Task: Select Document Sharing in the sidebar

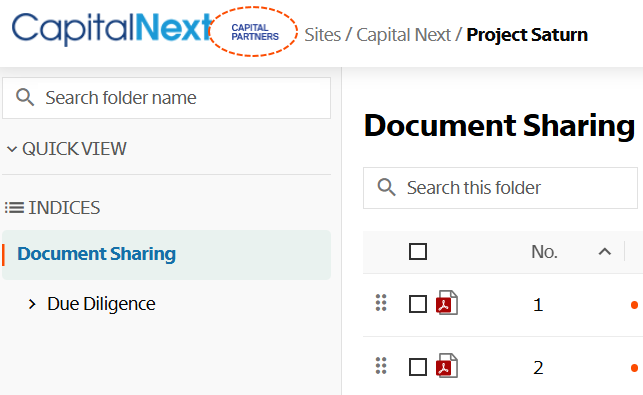Action: point(166,255)
